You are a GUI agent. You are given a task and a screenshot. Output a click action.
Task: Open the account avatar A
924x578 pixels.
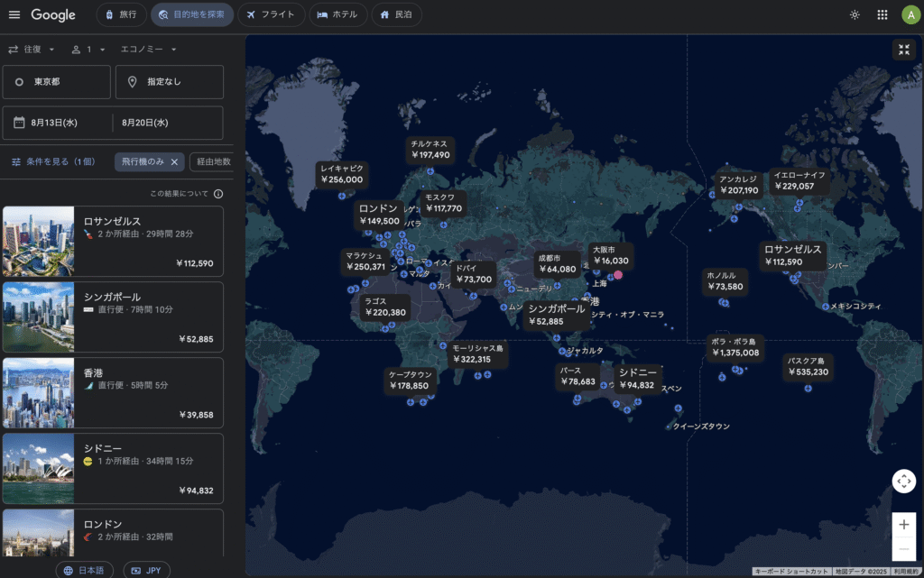tap(911, 14)
